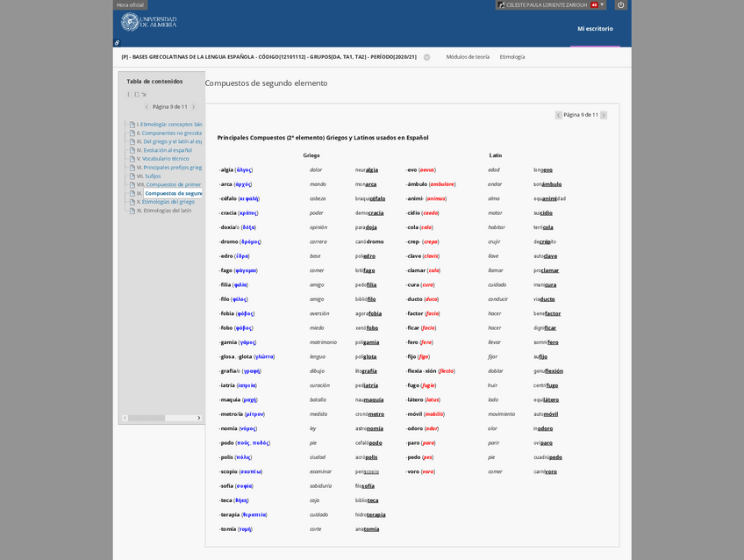Click page icon beside X. Etimologías del griego

[x=132, y=202]
